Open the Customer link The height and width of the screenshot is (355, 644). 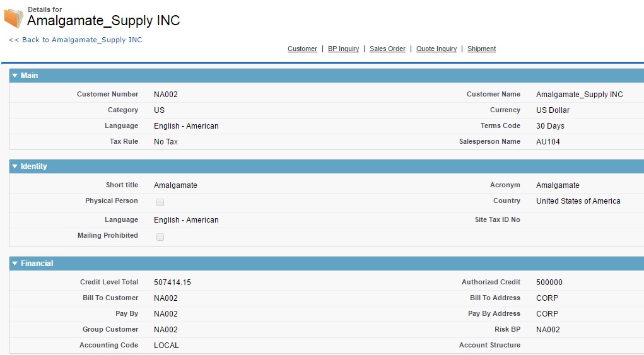pyautogui.click(x=302, y=49)
